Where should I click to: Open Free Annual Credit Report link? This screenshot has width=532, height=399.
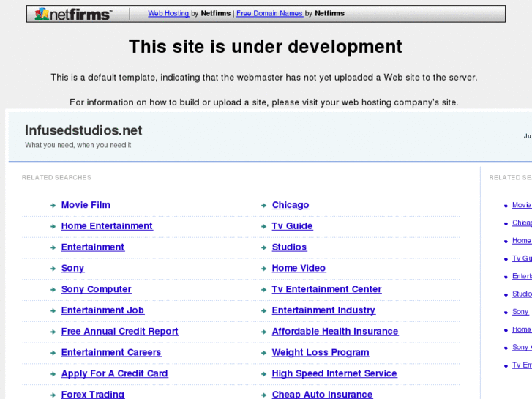pyautogui.click(x=120, y=331)
